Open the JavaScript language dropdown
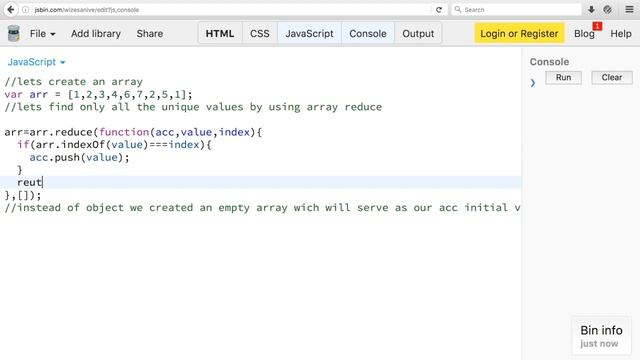The image size is (640, 360). pos(36,62)
